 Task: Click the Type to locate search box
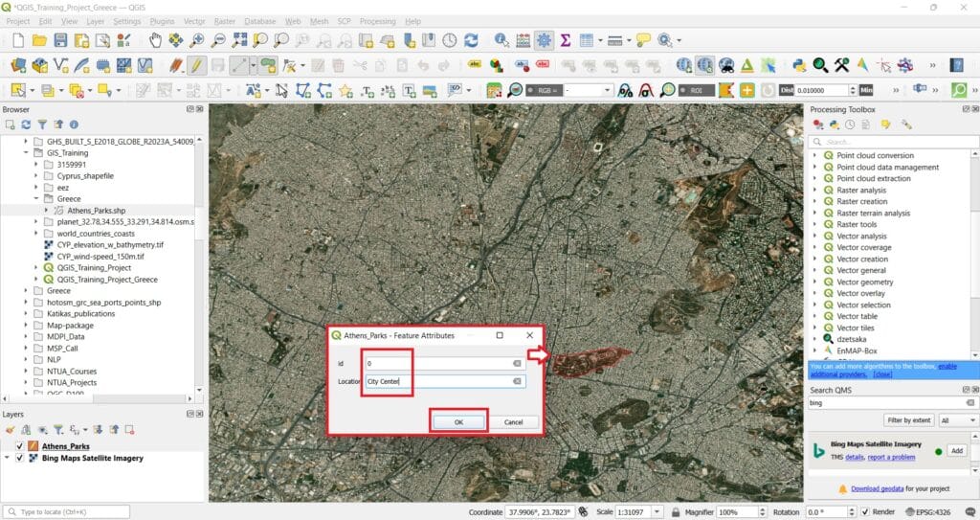click(68, 512)
